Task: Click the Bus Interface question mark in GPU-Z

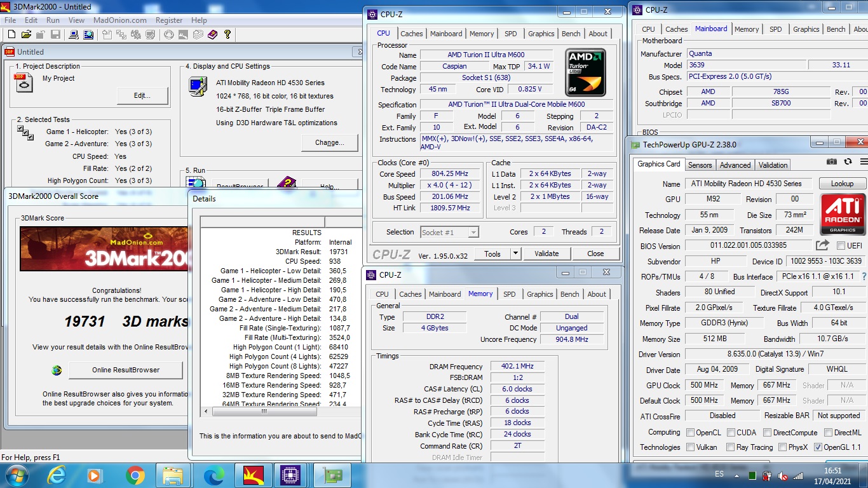Action: (x=864, y=276)
